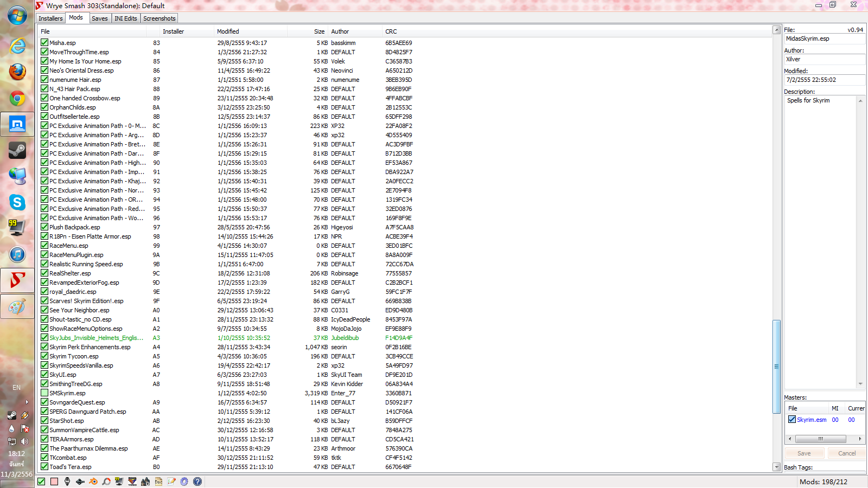Toggle the StarShot.esp checkbox
The image size is (868, 488).
(x=44, y=420)
